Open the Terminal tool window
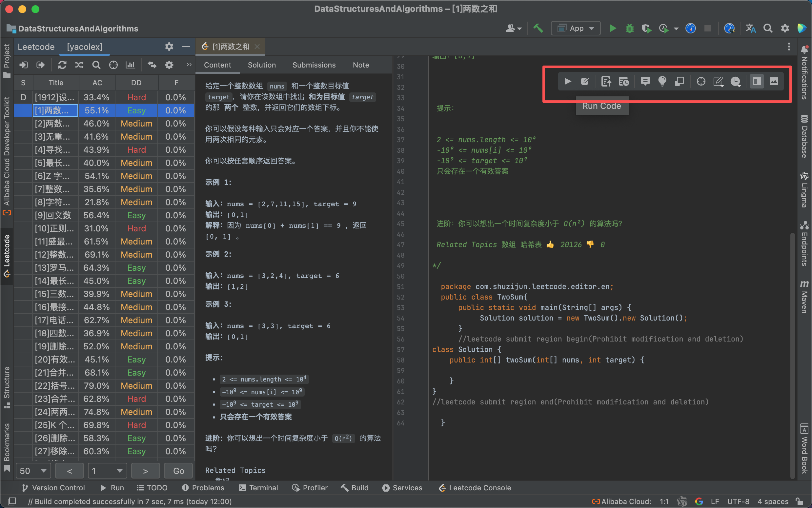This screenshot has width=812, height=508. [x=258, y=487]
